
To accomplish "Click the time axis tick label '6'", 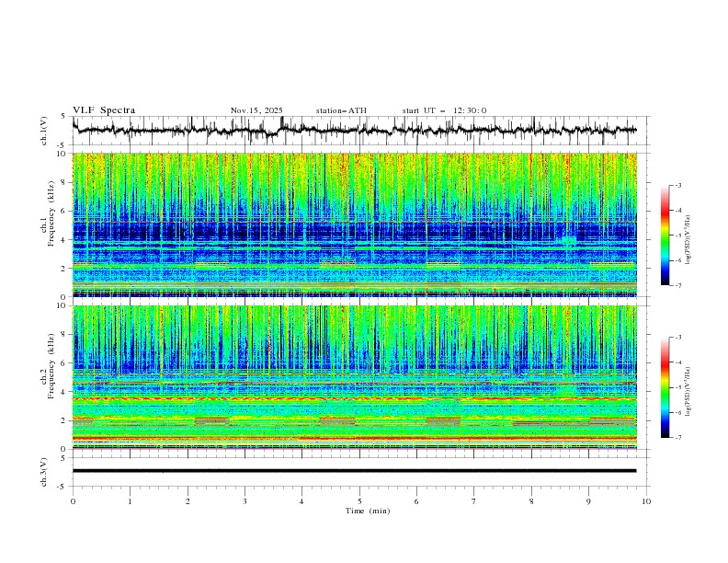I will click(x=416, y=501).
